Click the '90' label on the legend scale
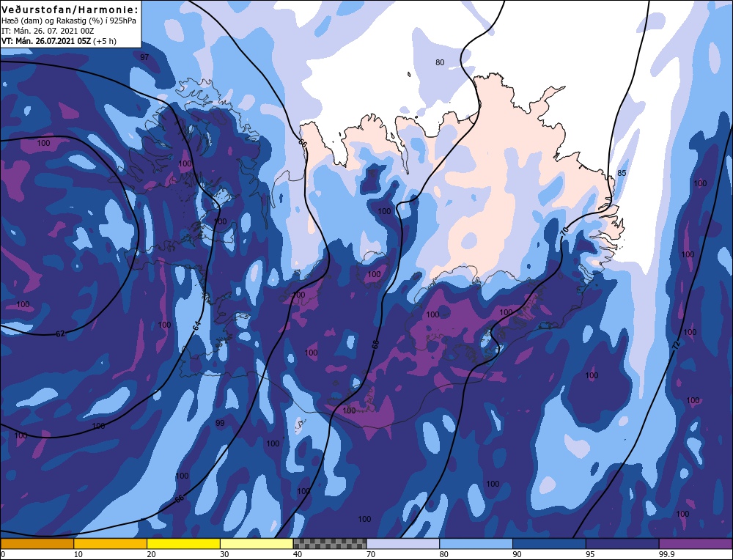The width and height of the screenshot is (733, 560). point(517,554)
